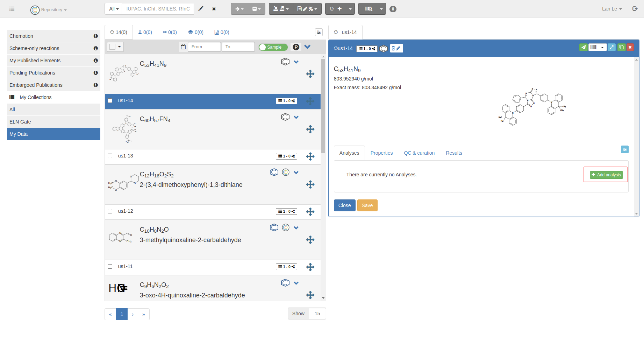Check the us1-12 sample checkbox
The width and height of the screenshot is (644, 352).
(110, 211)
